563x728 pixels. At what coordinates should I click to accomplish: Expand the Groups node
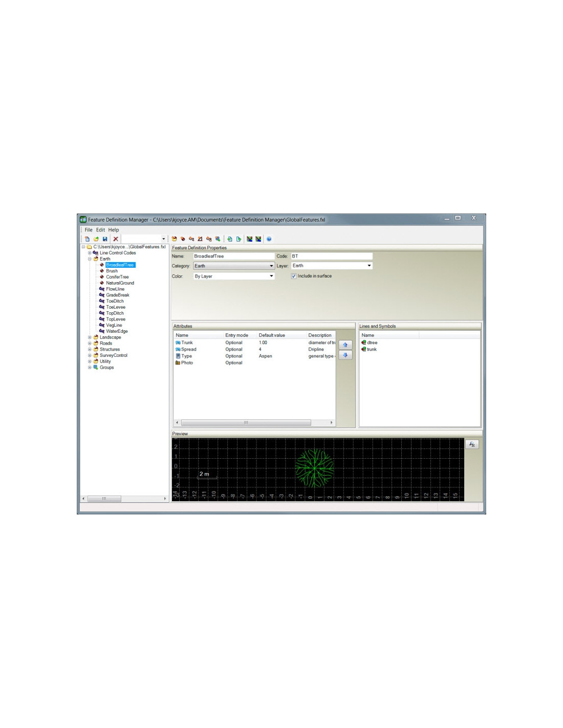[90, 368]
